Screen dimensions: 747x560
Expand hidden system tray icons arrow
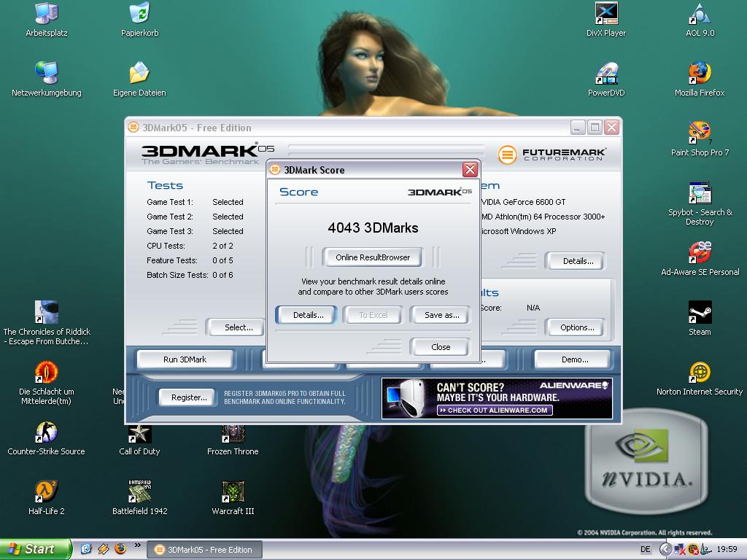coord(665,549)
